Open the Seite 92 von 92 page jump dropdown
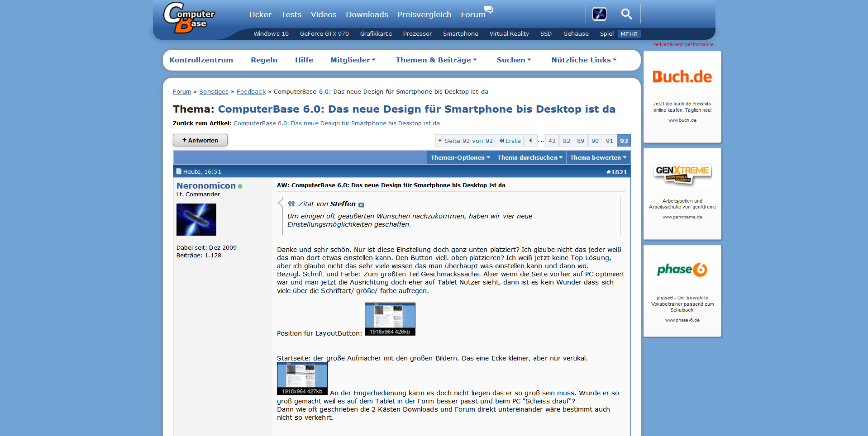Image resolution: width=868 pixels, height=436 pixels. pyautogui.click(x=465, y=141)
